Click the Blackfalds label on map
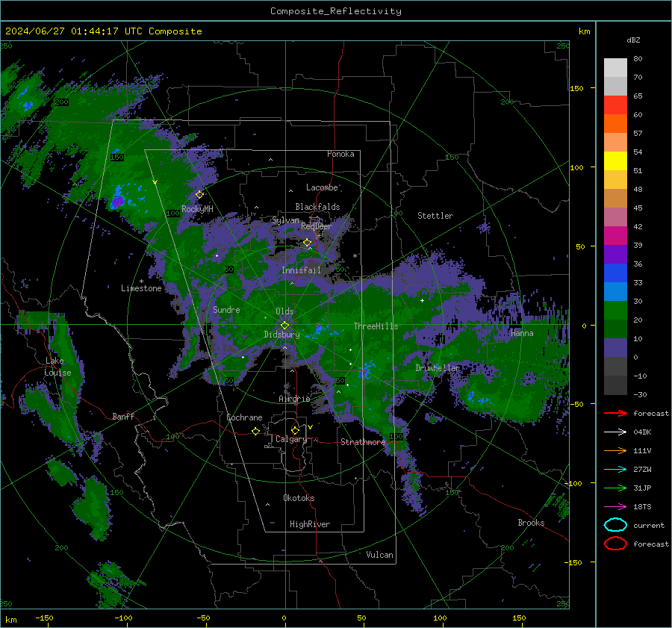 click(317, 207)
